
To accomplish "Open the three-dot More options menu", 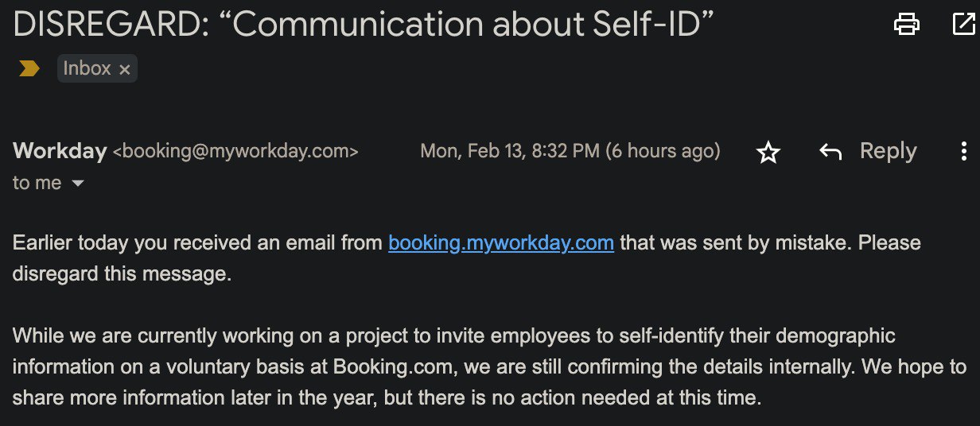I will [x=964, y=151].
